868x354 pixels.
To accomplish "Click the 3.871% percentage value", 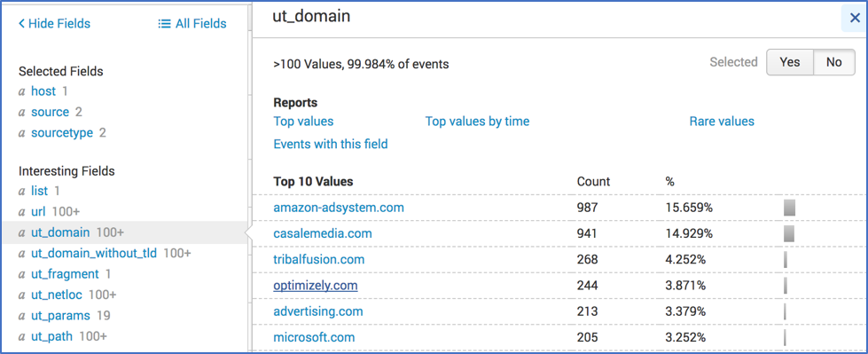I will click(685, 286).
